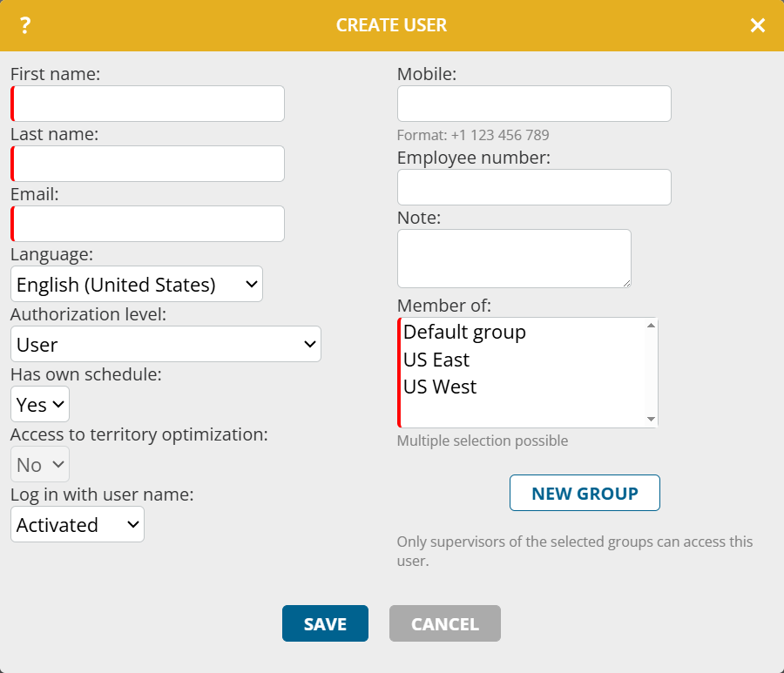Viewport: 784px width, 673px height.
Task: Select Default group in Member of list
Action: point(464,332)
